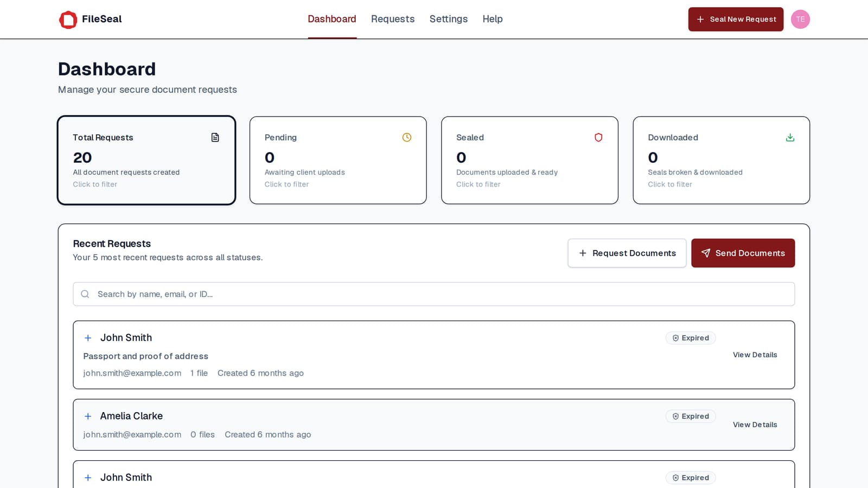Click 'Awaiting client uploads' text
The width and height of the screenshot is (868, 488).
tap(305, 172)
